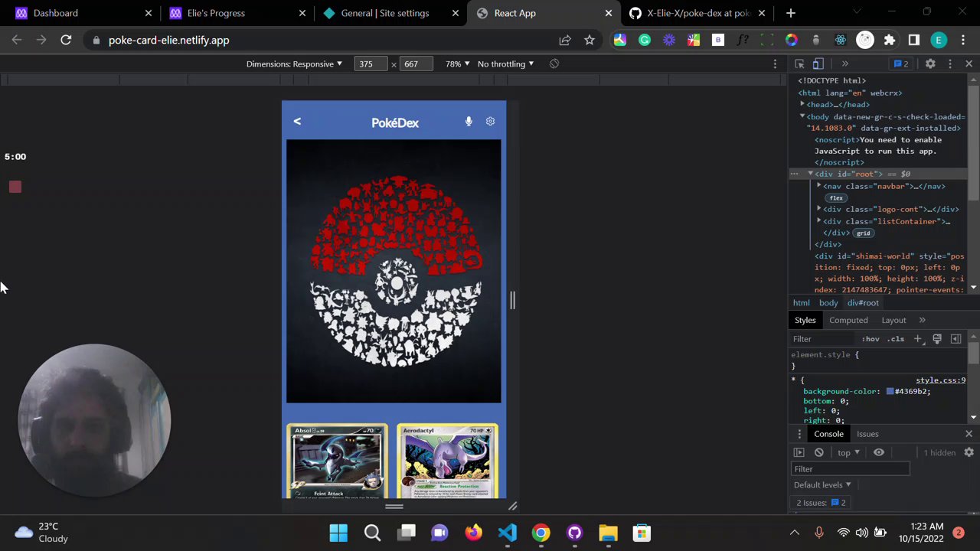Expand the div class listContainer node

[819, 221]
